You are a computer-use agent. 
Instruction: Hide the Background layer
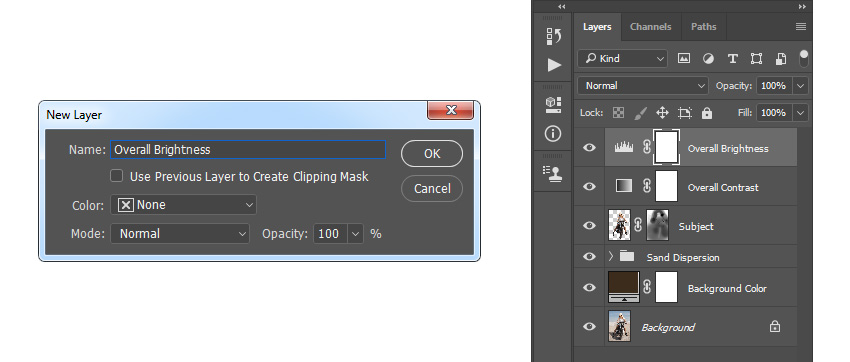point(589,326)
